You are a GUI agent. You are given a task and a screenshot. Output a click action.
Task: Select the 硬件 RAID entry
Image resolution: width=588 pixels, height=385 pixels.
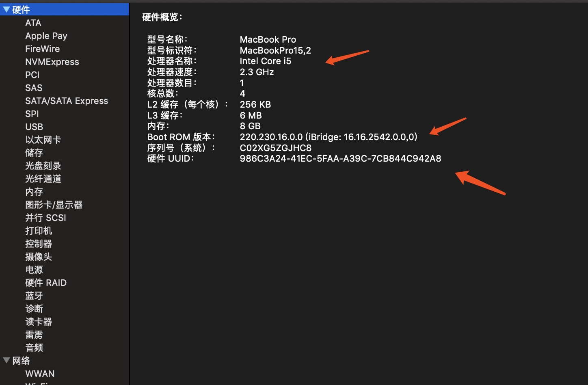[46, 283]
